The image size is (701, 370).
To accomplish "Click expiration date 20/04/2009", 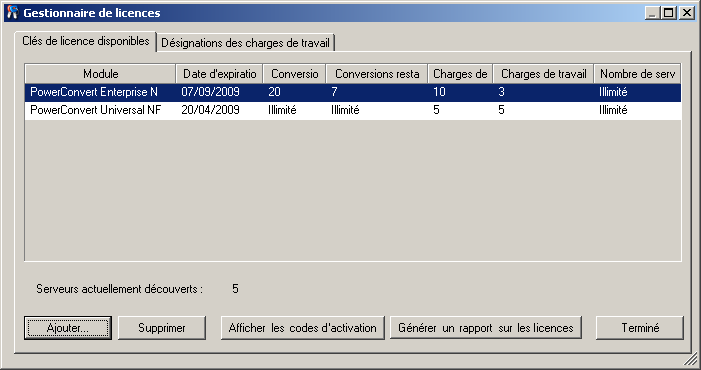I will (x=210, y=110).
